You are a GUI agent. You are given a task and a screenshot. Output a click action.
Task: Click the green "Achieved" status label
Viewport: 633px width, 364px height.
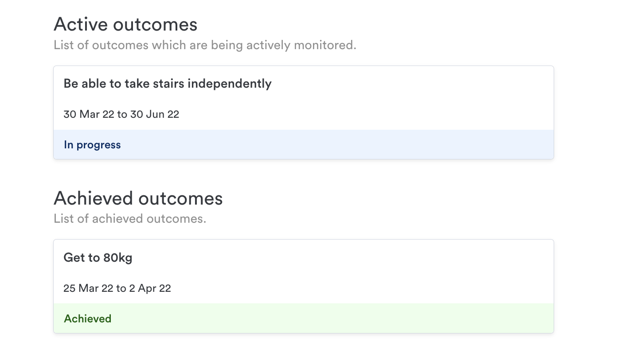coord(87,319)
